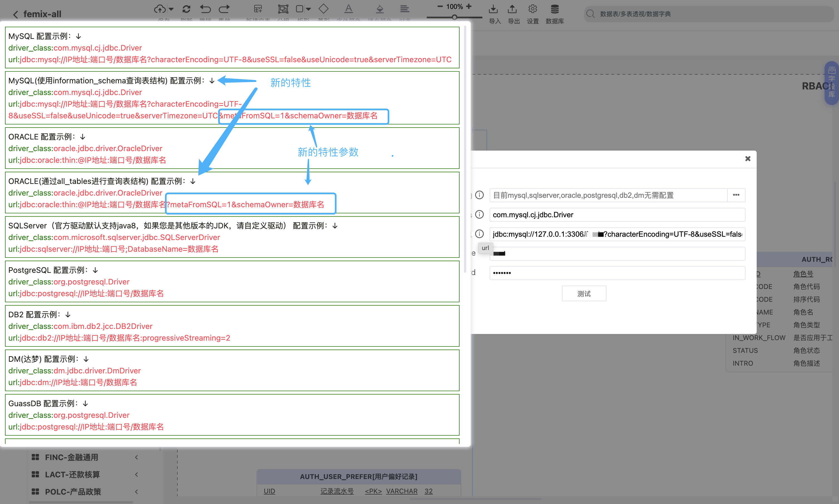This screenshot has width=839, height=504.
Task: Click the group icon in toolbar
Action: click(283, 9)
